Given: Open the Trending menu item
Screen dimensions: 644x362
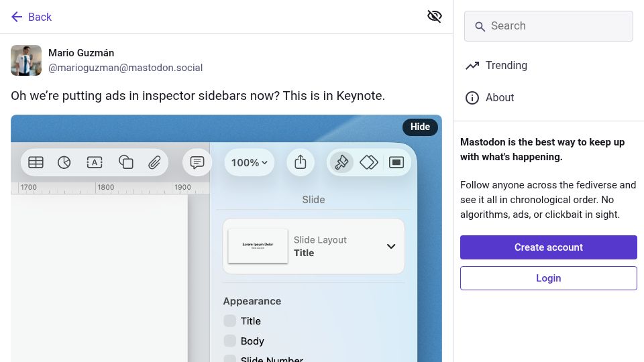Looking at the screenshot, I should tap(496, 65).
